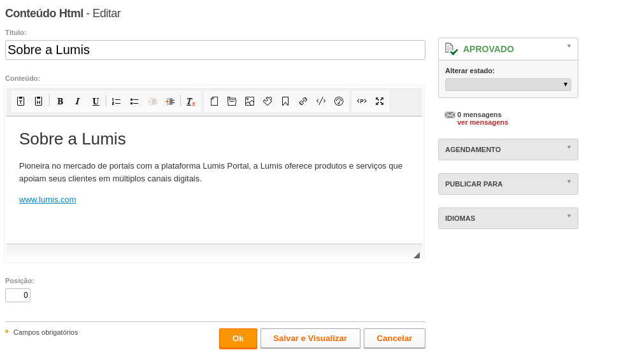
Task: Click the 'Alterar estado:' label
Action: pos(469,71)
